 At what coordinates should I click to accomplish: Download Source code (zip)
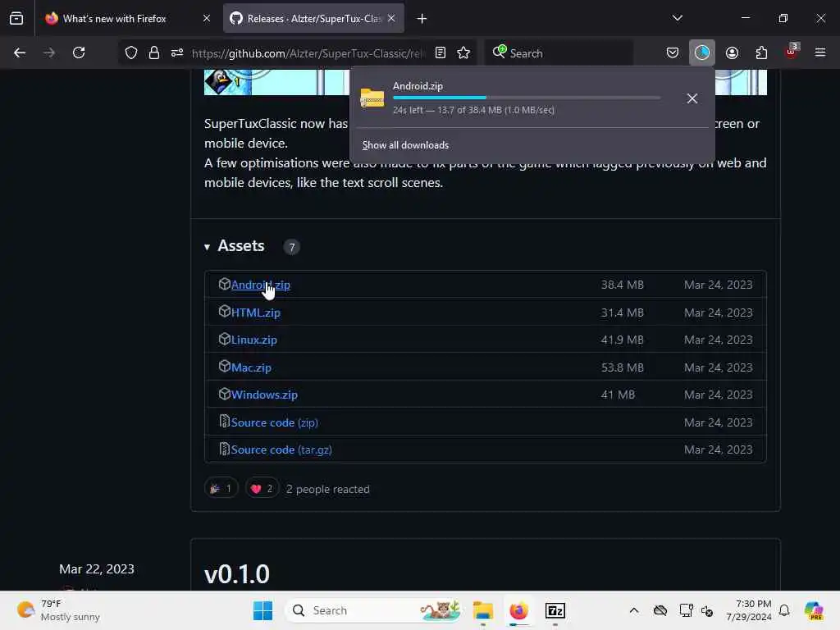(275, 422)
